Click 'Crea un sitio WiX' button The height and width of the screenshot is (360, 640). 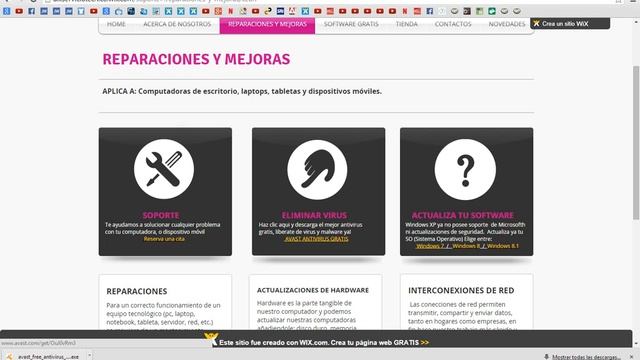point(570,24)
